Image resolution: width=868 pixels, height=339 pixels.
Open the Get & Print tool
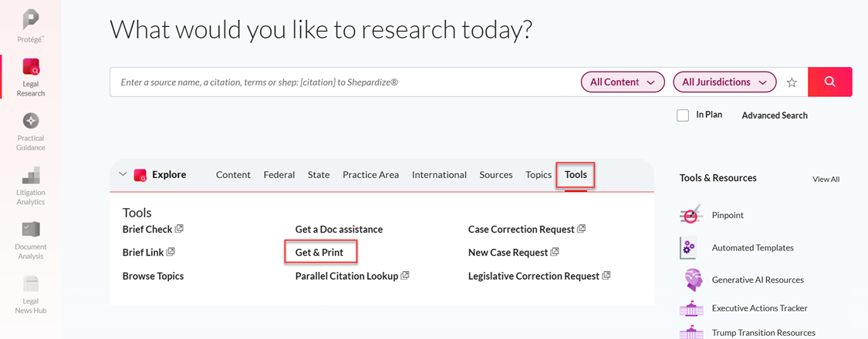coord(319,253)
